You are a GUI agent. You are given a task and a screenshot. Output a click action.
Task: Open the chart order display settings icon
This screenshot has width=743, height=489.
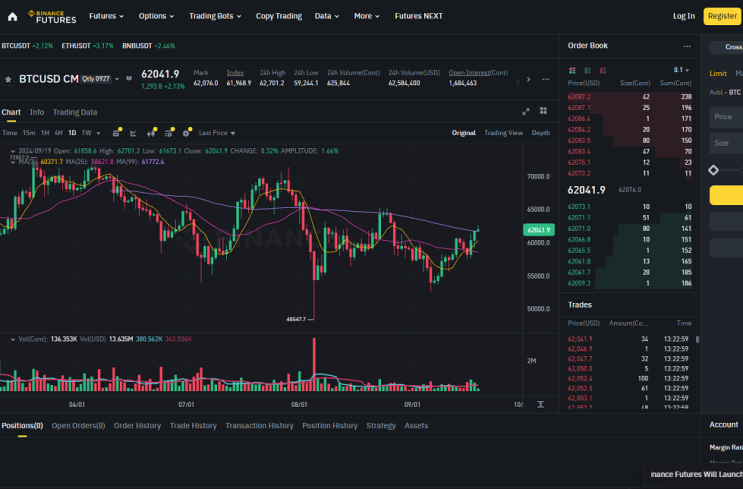point(168,133)
